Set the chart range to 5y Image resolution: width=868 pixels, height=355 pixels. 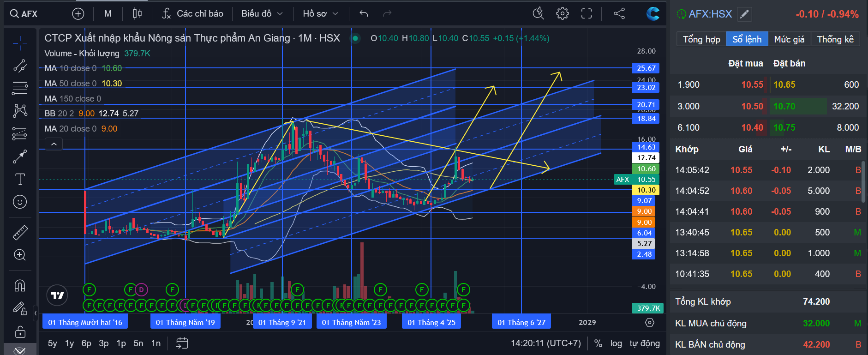coord(53,343)
